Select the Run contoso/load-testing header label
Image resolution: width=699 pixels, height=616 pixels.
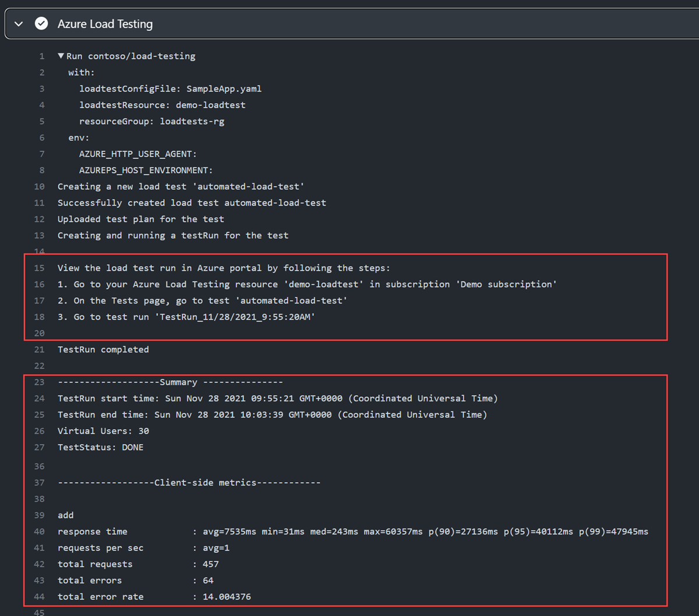(x=131, y=56)
